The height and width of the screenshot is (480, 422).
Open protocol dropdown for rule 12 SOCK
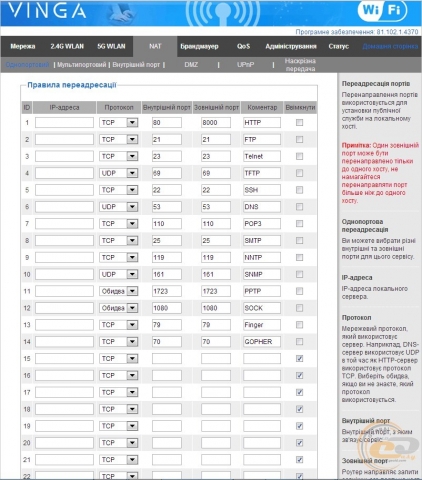tap(118, 308)
